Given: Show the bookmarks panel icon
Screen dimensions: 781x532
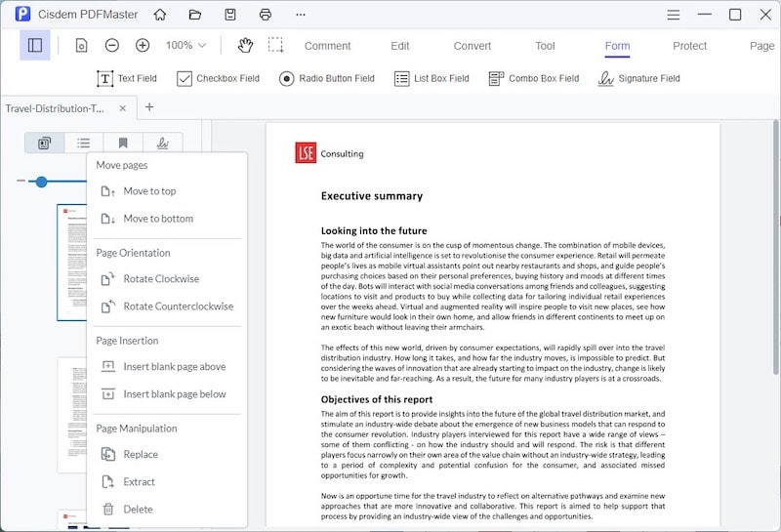Looking at the screenshot, I should (x=123, y=143).
